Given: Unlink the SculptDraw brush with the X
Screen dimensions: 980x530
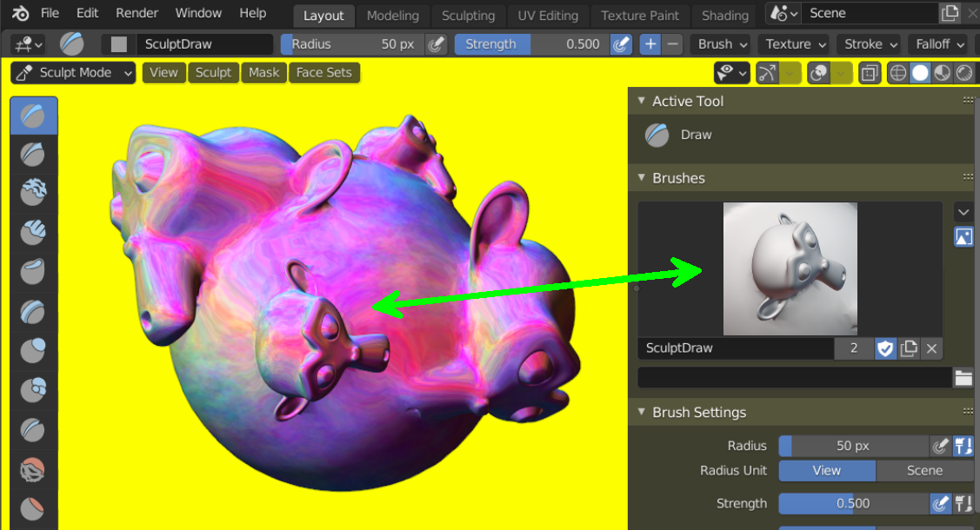Looking at the screenshot, I should pos(931,348).
